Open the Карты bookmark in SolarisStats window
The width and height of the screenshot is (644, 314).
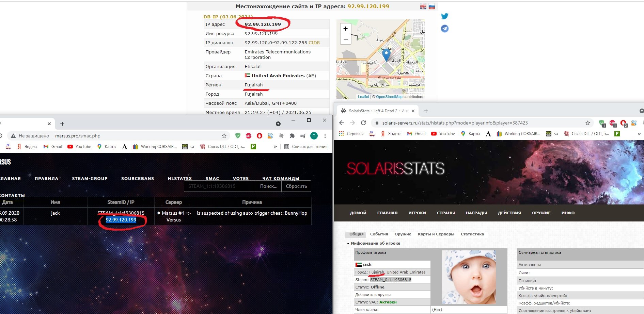[x=470, y=134]
